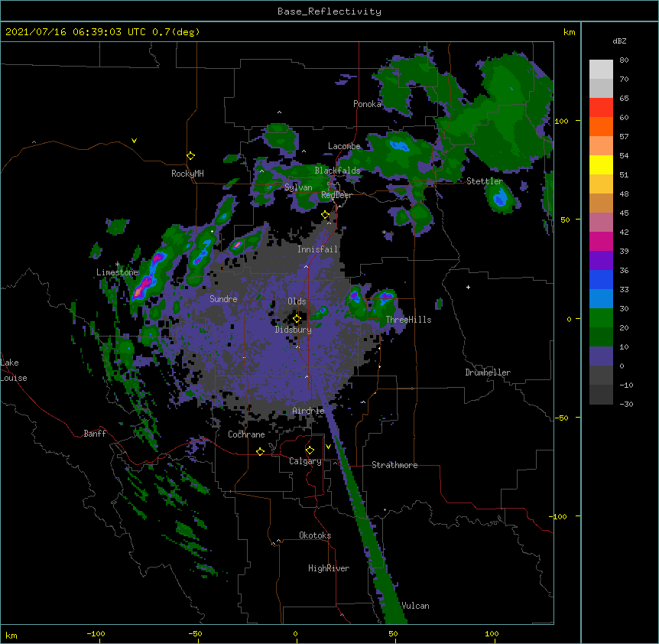Click the white plus marker north of Drumheller
This screenshot has height=644, width=659.
point(468,287)
